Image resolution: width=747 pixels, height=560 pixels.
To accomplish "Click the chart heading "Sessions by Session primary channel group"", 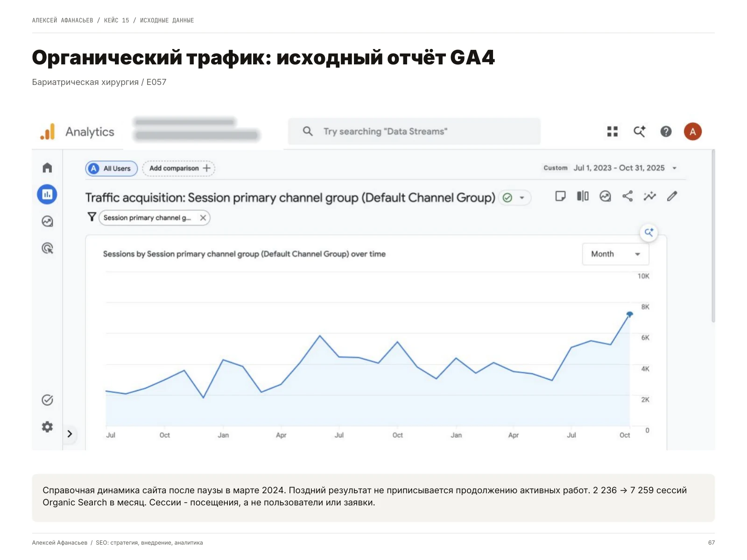I will tap(244, 254).
